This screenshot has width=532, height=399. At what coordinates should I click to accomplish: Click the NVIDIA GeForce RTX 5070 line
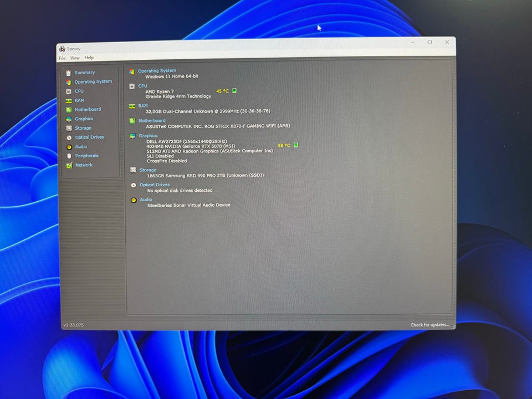[191, 146]
